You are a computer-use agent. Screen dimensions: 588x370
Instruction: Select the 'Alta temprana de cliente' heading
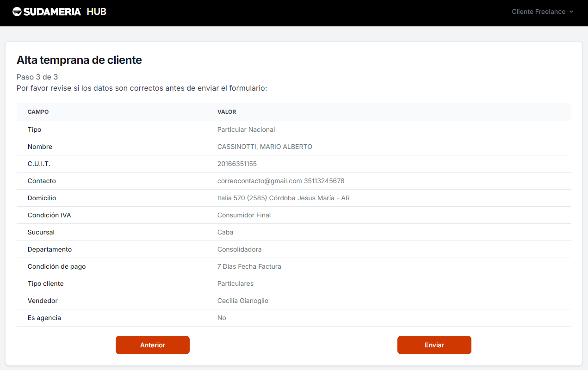click(79, 60)
